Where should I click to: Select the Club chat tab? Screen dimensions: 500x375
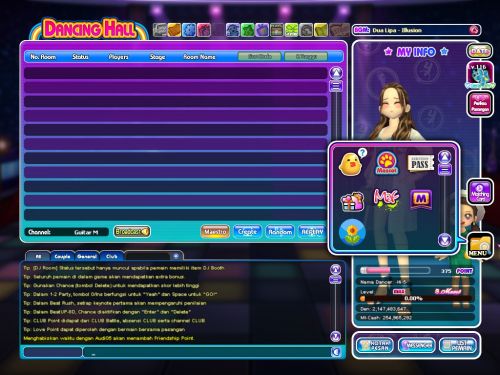click(x=111, y=256)
